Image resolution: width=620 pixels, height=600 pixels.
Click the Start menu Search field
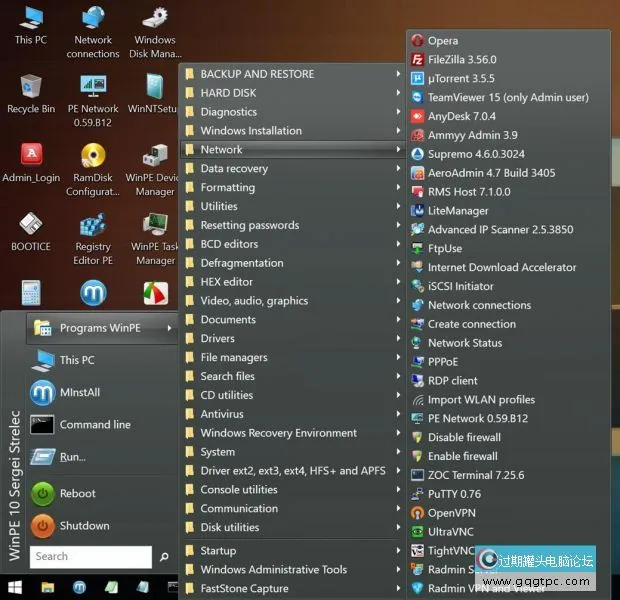point(90,557)
